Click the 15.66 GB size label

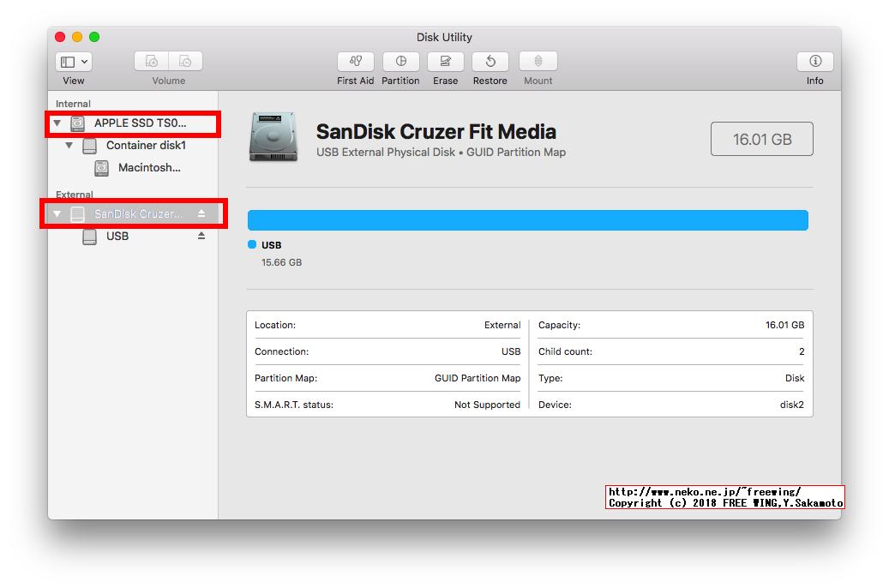tap(282, 262)
